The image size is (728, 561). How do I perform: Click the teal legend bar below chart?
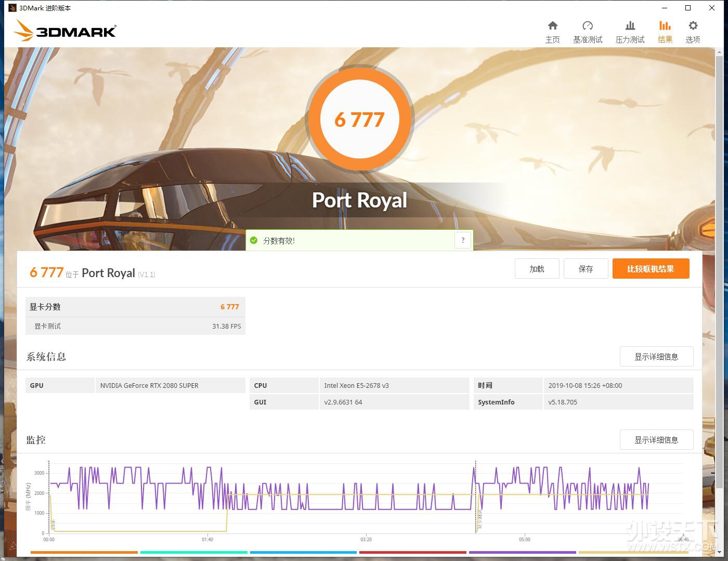194,552
